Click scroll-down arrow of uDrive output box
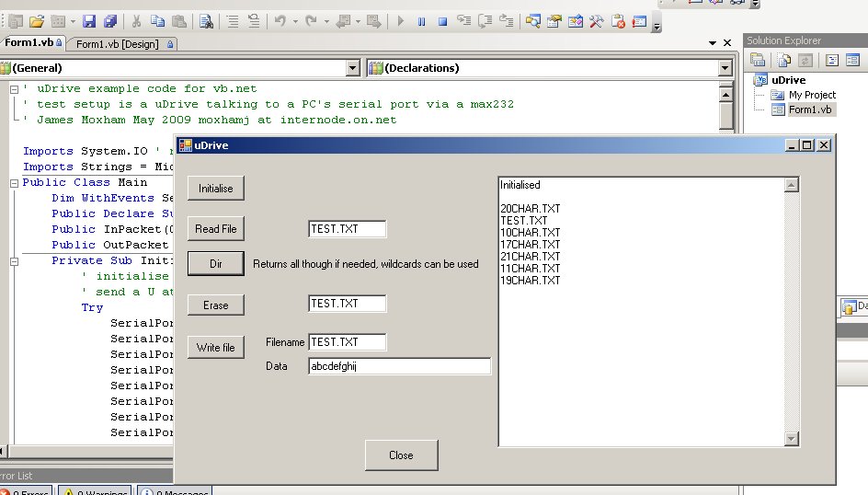The height and width of the screenshot is (495, 868). [x=792, y=439]
